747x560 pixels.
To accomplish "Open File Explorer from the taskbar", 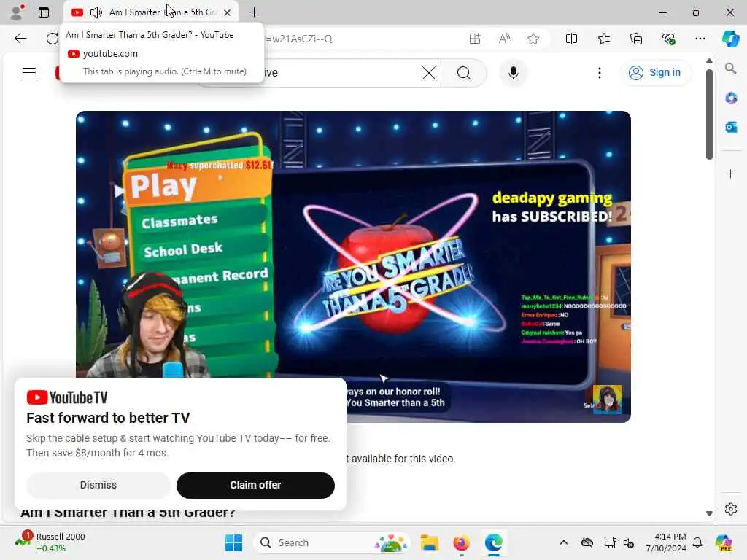I will tap(429, 542).
